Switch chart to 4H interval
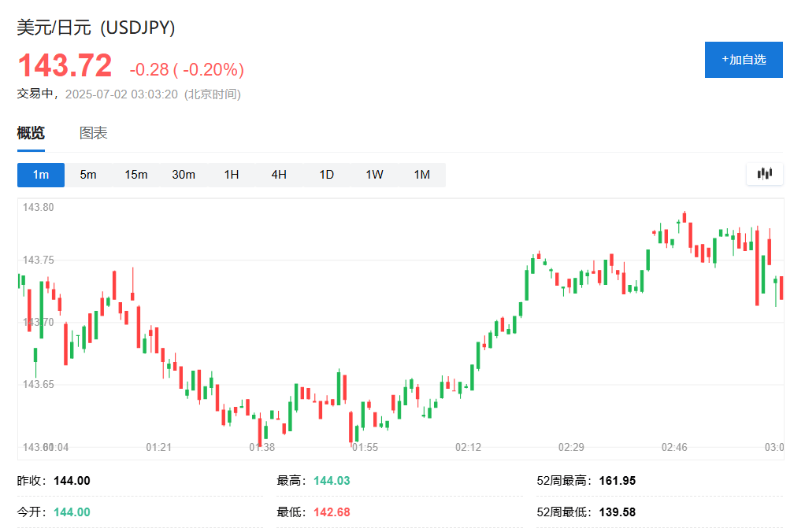Viewport: 805px width, 532px height. tap(279, 175)
